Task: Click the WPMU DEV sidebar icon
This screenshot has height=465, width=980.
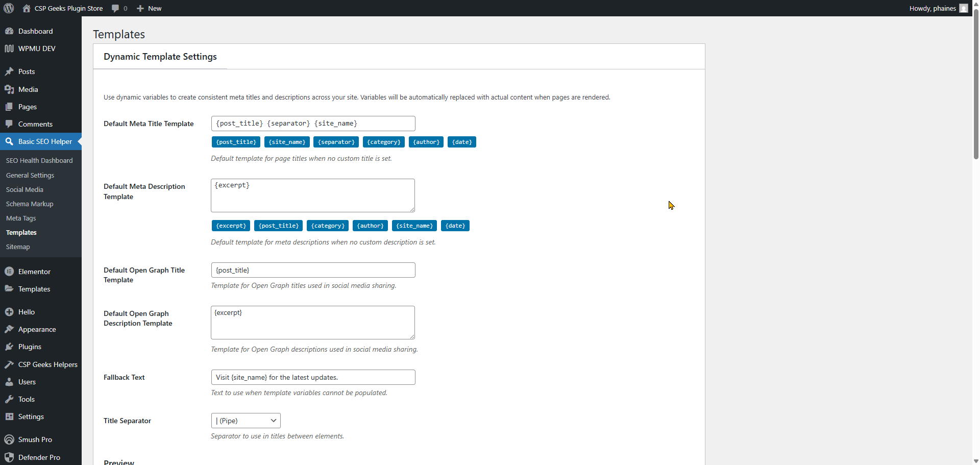Action: click(x=9, y=48)
